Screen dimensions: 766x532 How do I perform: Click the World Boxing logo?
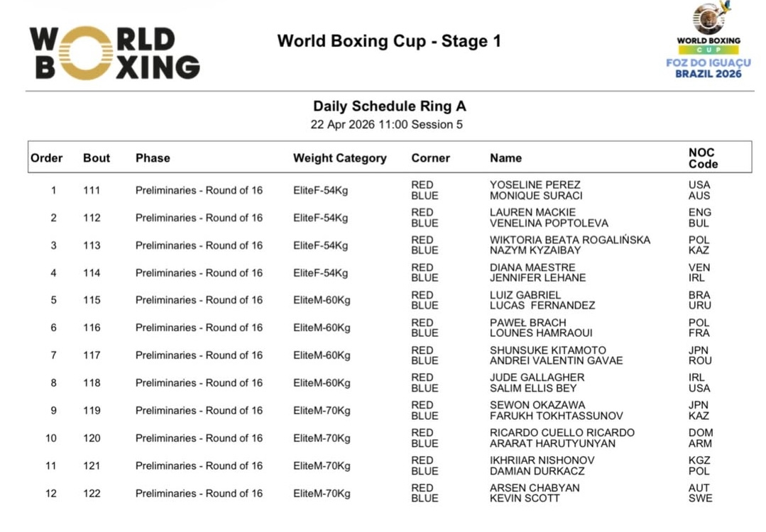click(x=114, y=53)
